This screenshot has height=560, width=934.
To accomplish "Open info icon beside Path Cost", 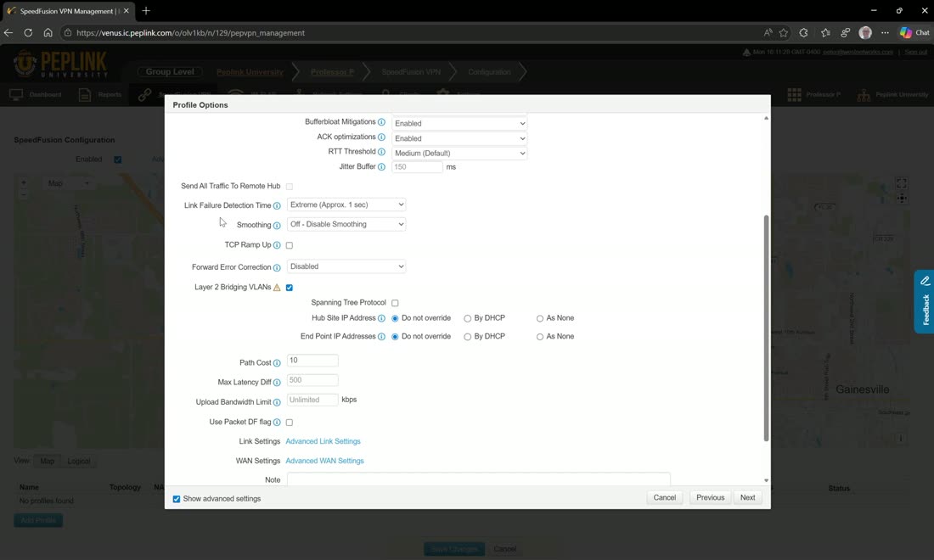I will 277,363.
